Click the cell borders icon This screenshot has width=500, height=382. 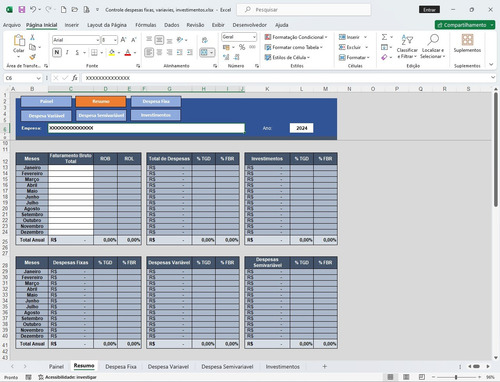94,52
